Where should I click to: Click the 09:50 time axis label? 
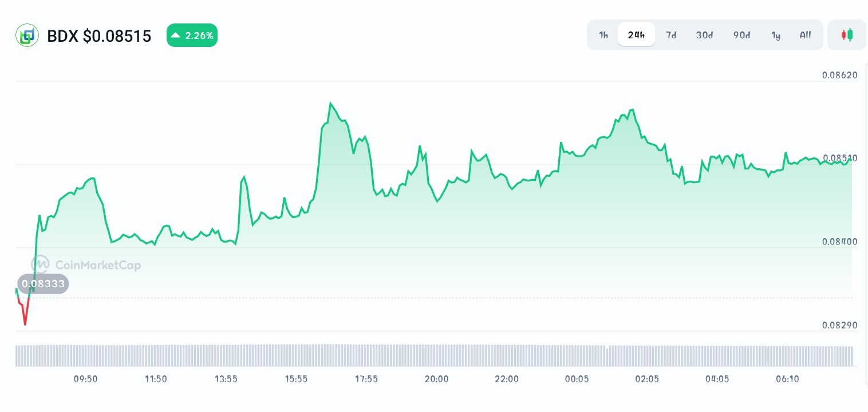85,379
